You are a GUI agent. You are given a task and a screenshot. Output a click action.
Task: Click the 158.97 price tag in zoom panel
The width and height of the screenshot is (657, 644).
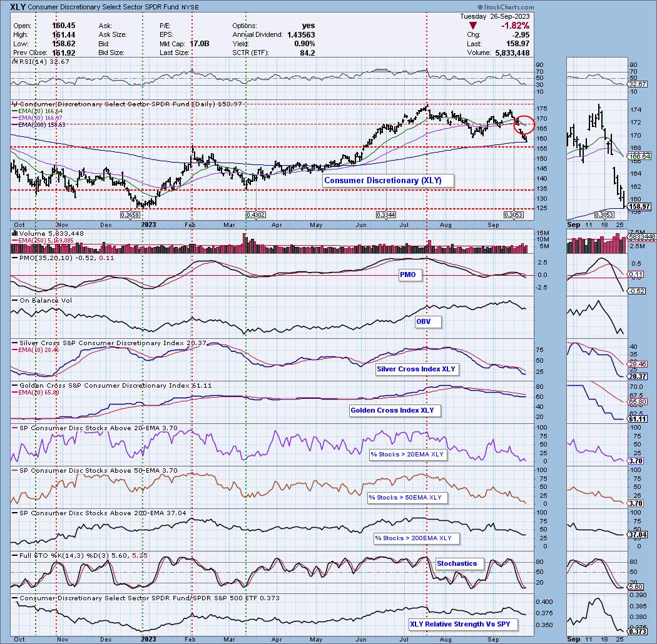pyautogui.click(x=640, y=206)
